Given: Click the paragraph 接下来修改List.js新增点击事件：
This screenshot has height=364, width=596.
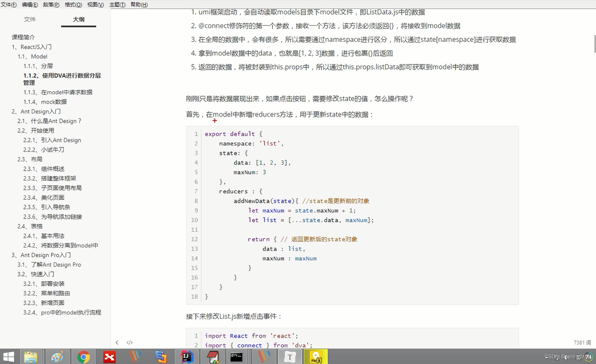Looking at the screenshot, I should point(234,317).
